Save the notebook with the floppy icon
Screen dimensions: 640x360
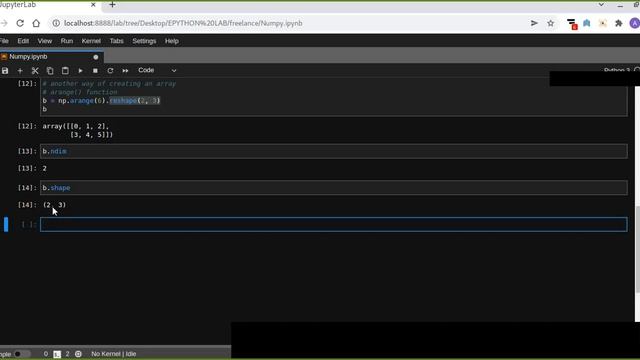pyautogui.click(x=5, y=71)
